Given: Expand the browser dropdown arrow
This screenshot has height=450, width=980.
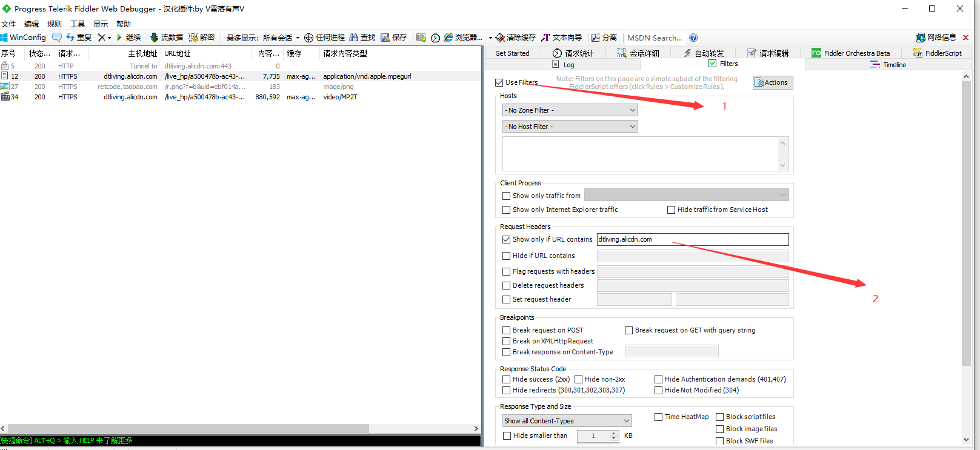Looking at the screenshot, I should coord(490,38).
